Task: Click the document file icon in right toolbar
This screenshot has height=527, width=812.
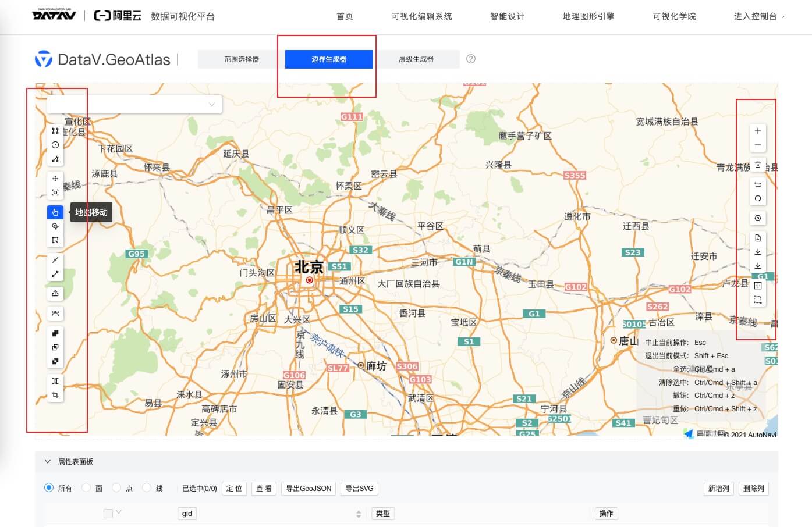Action: (x=758, y=238)
